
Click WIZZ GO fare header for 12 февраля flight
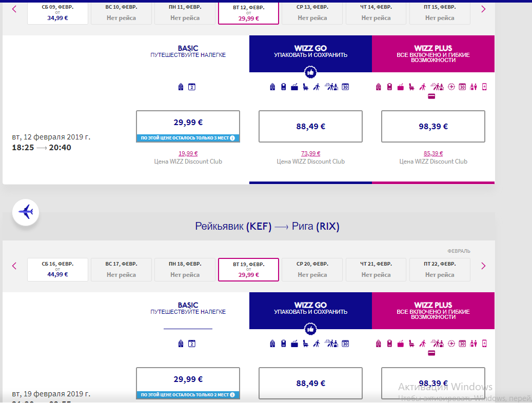[x=310, y=54]
